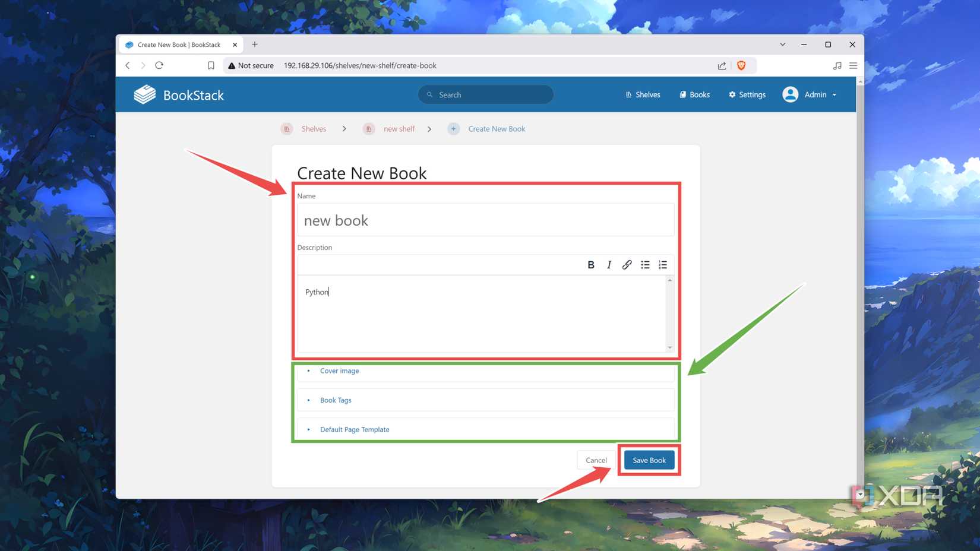980x551 pixels.
Task: Click the Save Book button
Action: coord(649,460)
